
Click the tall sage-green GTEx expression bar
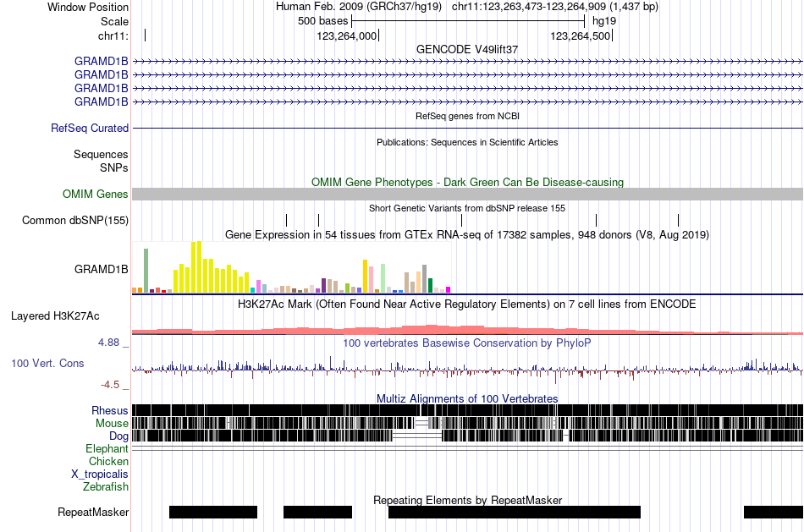coord(146,271)
